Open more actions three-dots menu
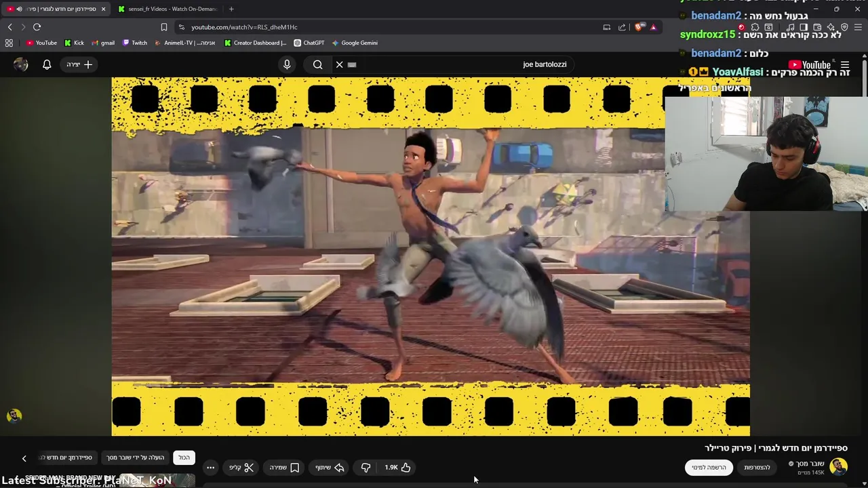The height and width of the screenshot is (488, 868). (210, 468)
